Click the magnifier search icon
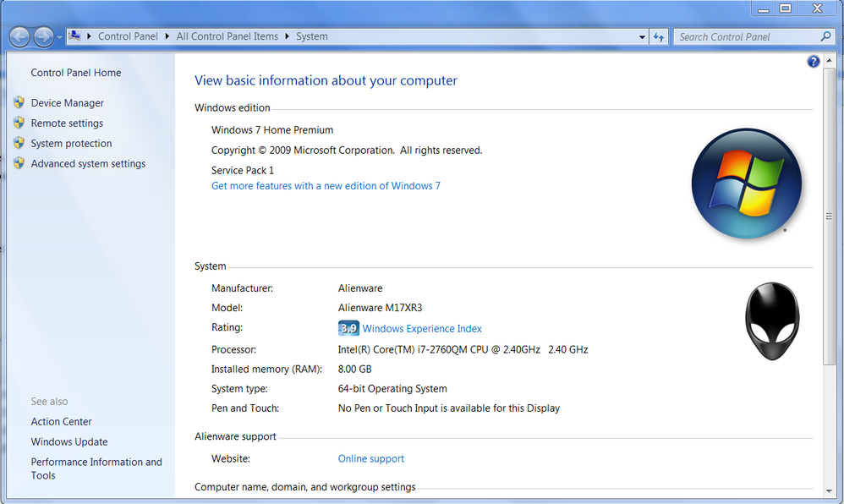844x504 pixels. point(825,36)
